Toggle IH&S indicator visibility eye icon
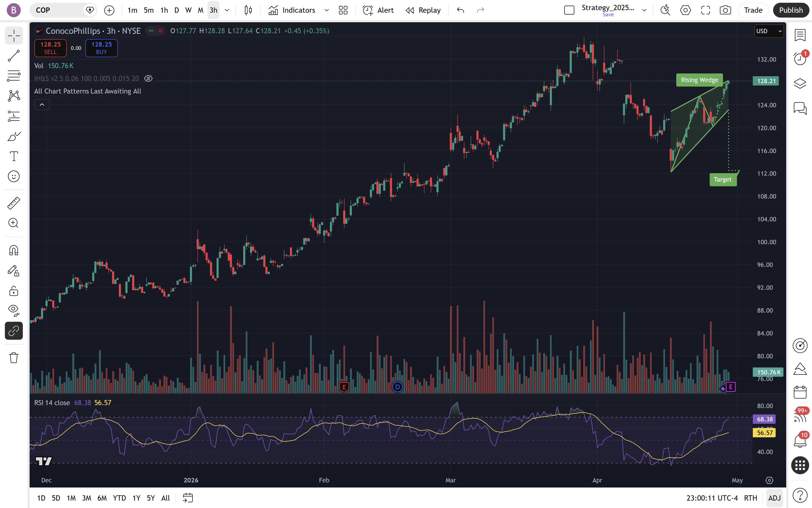Viewport: 812px width, 508px height. (148, 78)
